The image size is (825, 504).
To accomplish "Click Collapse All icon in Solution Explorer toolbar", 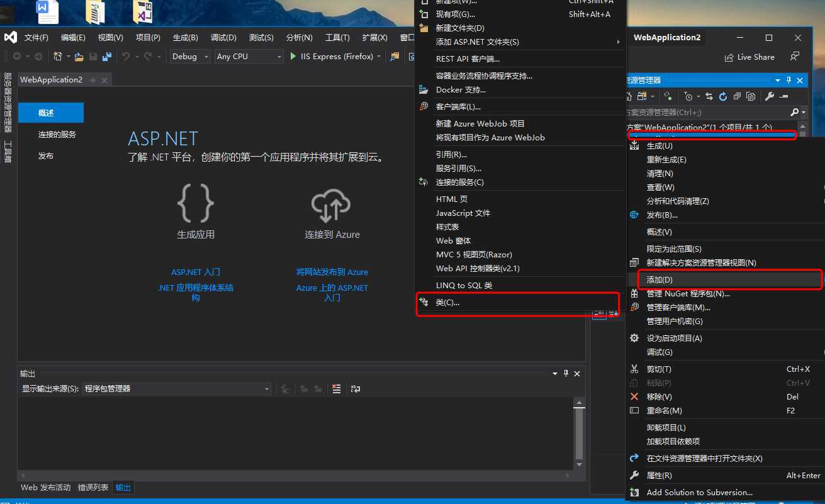I will pos(737,96).
